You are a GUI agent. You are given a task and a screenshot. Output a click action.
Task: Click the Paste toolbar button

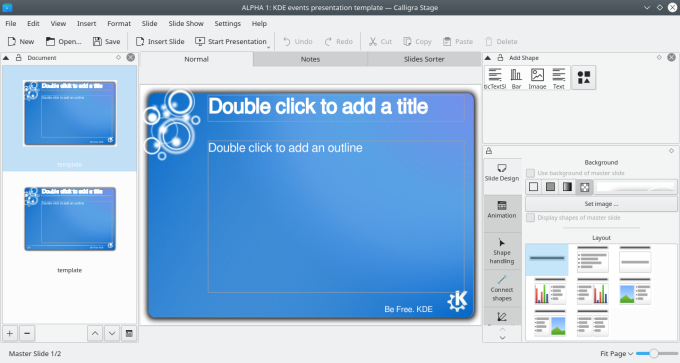click(458, 42)
